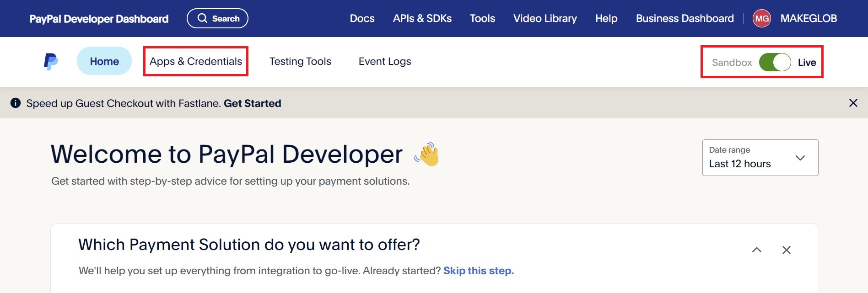The image size is (868, 293).
Task: Click the PayPal logo icon
Action: (x=51, y=61)
